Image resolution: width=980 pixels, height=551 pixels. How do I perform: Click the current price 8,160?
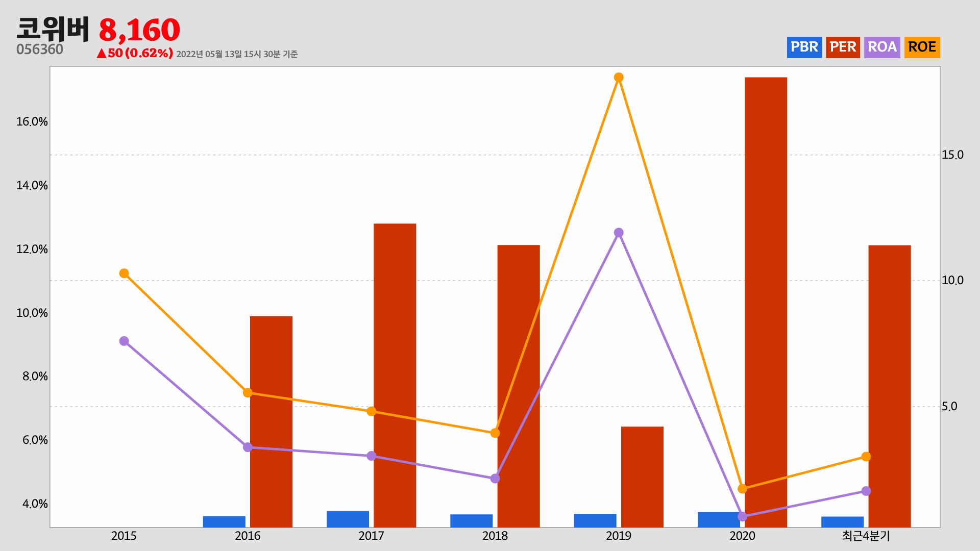coord(139,30)
